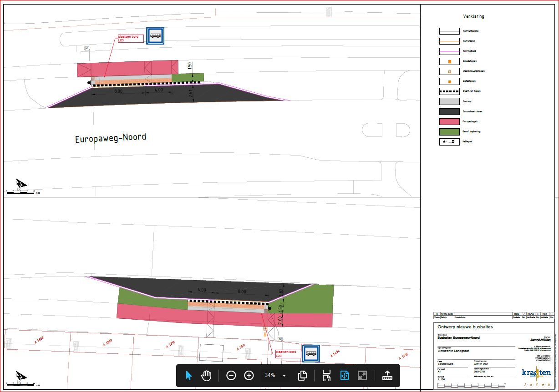Select the Verklaring legend heading

tap(473, 16)
